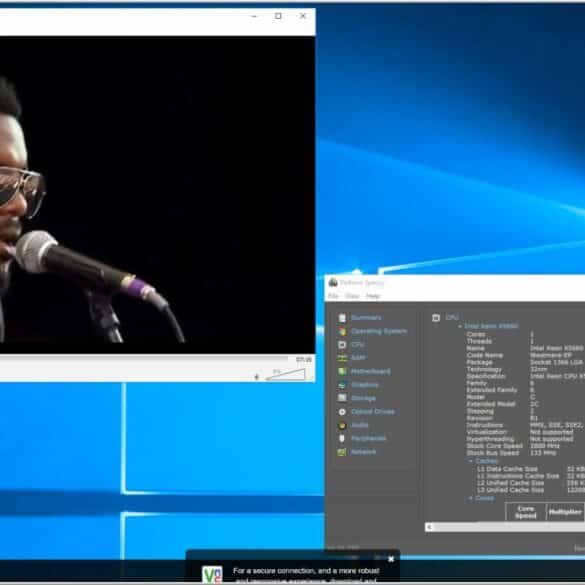Image resolution: width=585 pixels, height=585 pixels.
Task: Adjust the volume slider in the video player
Action: click(286, 375)
